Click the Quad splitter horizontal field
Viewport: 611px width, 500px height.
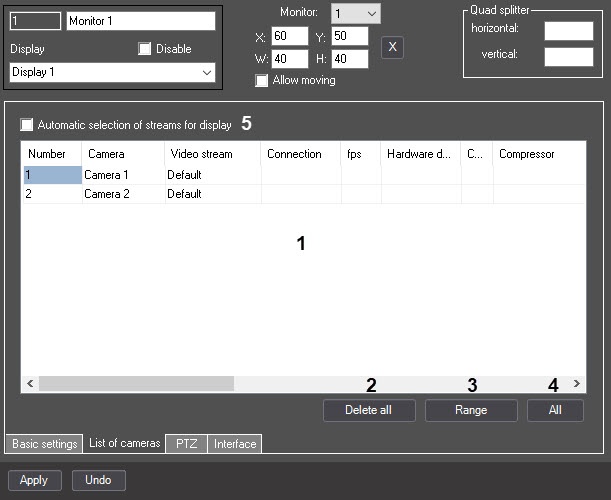569,31
